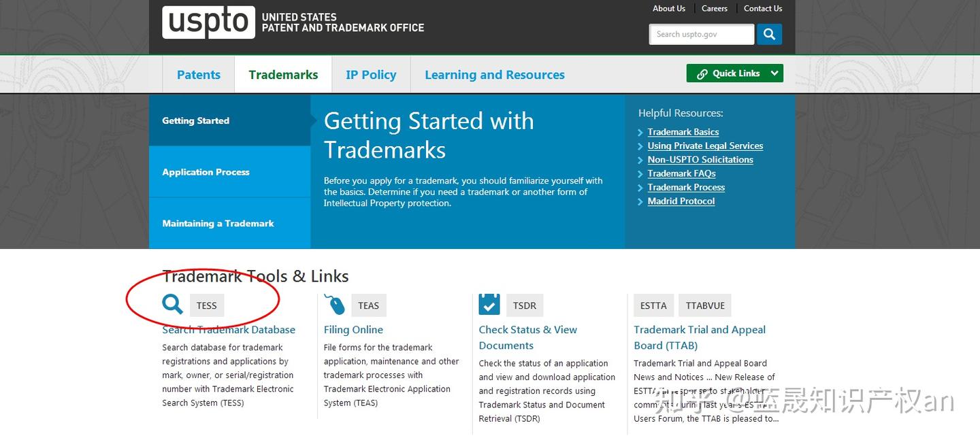Select Getting Started side tab
The width and height of the screenshot is (980, 440).
[230, 120]
